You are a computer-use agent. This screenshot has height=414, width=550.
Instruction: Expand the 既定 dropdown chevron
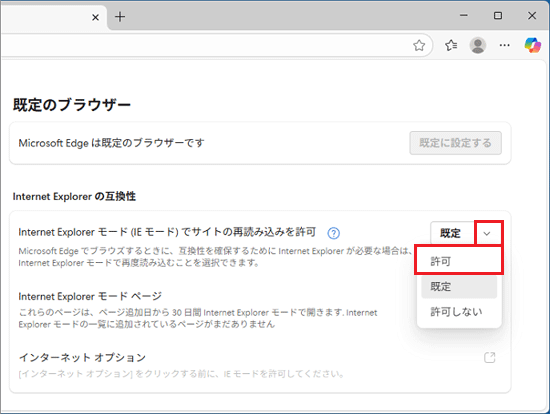pyautogui.click(x=487, y=233)
